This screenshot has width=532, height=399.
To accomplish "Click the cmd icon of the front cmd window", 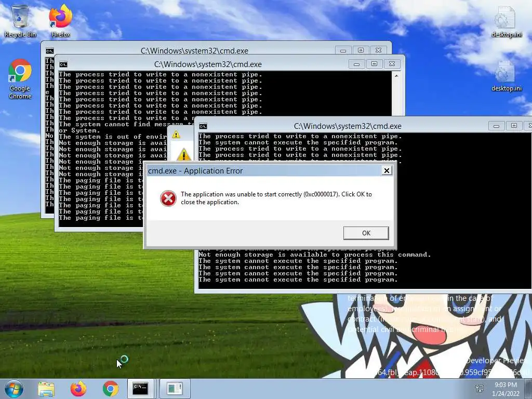I will point(203,126).
